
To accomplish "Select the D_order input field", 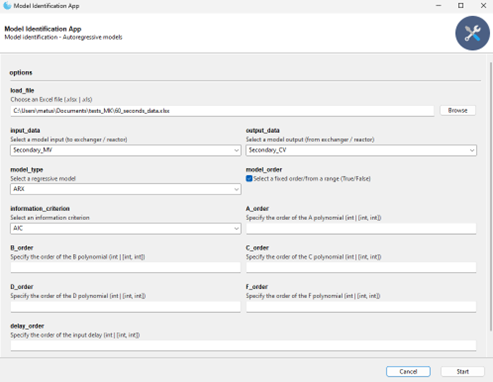I will [x=125, y=307].
